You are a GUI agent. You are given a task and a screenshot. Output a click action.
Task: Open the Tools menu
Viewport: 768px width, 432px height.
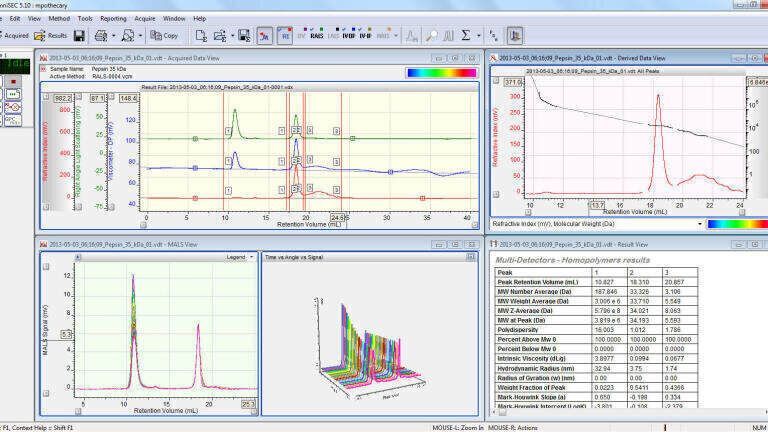[85, 19]
